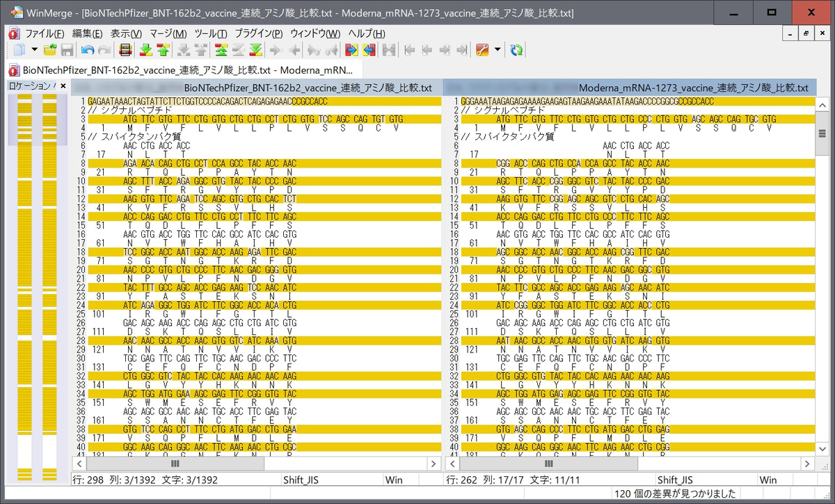
Task: Click the Previous Conflict icon
Action: click(x=200, y=50)
